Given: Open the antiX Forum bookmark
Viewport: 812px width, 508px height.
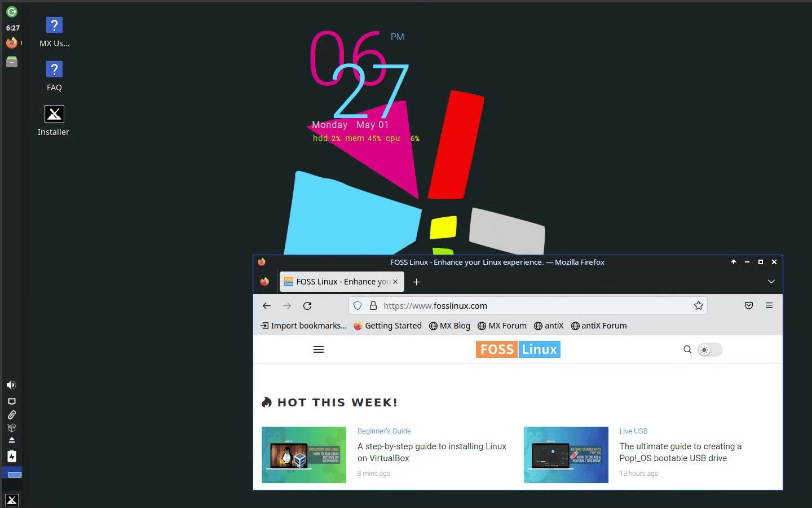Looking at the screenshot, I should coord(599,326).
